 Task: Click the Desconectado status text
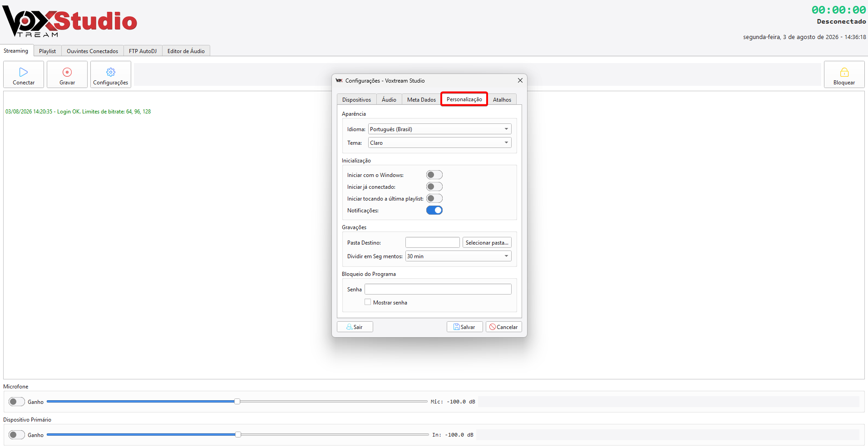point(841,21)
